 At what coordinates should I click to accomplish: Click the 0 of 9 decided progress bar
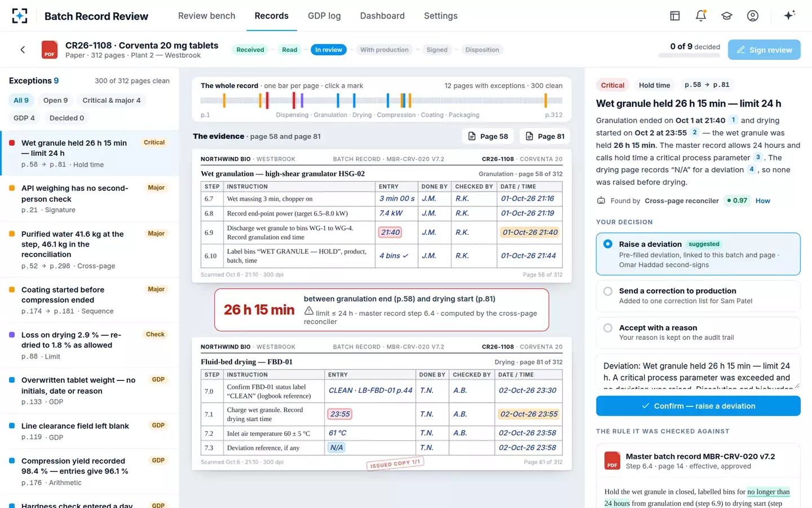point(690,55)
